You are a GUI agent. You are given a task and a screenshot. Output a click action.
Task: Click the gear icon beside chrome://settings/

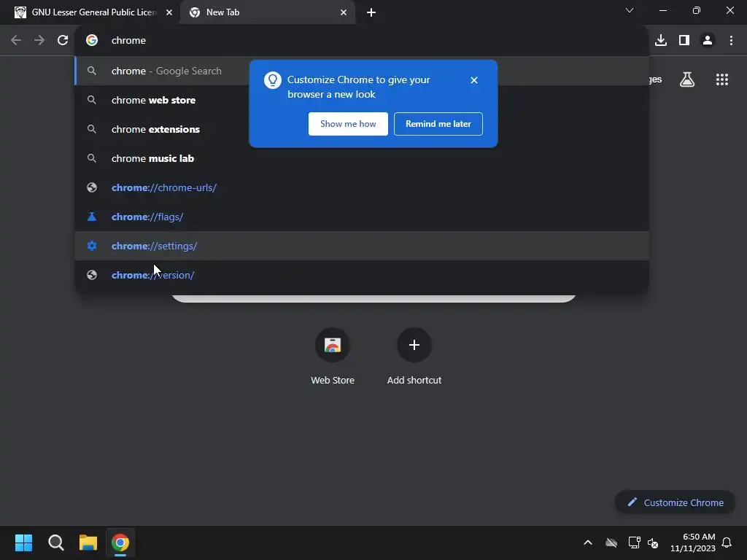[x=92, y=246]
